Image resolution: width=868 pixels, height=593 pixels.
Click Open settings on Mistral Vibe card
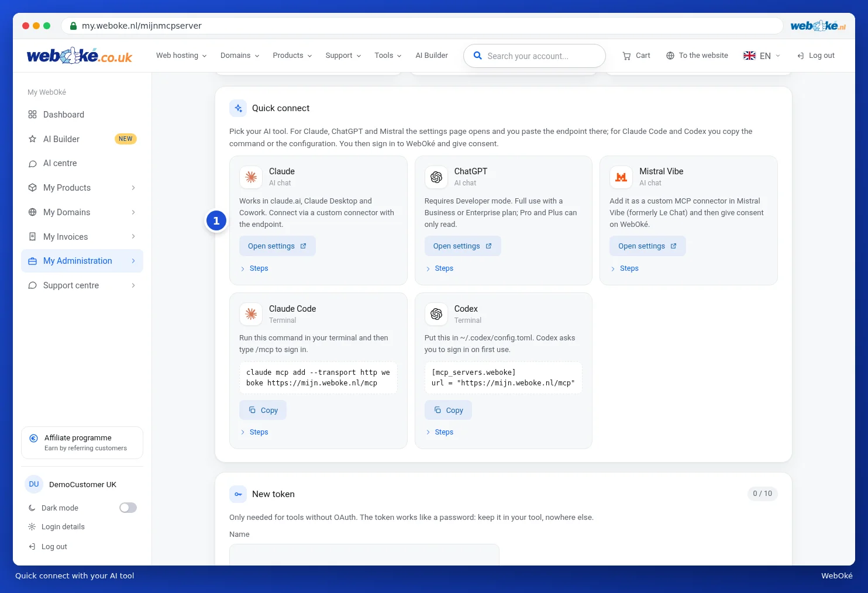647,246
